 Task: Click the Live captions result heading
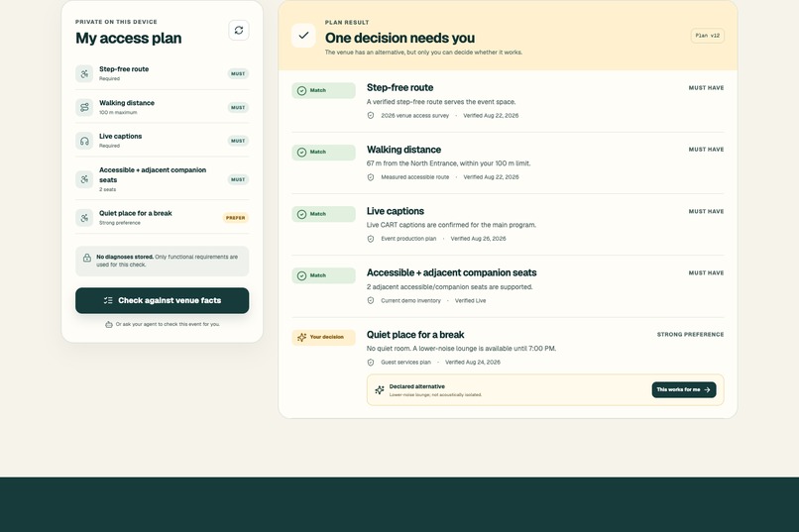pyautogui.click(x=396, y=211)
